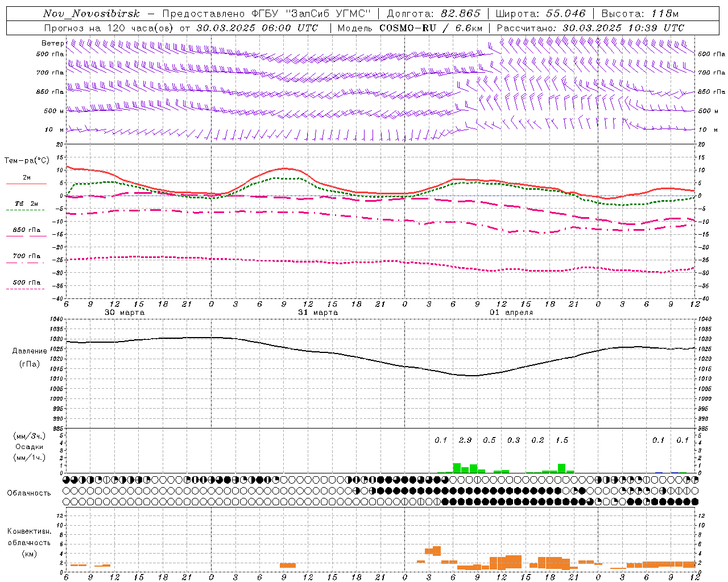Click the 0.3 three-hour precipitation value

click(x=514, y=440)
